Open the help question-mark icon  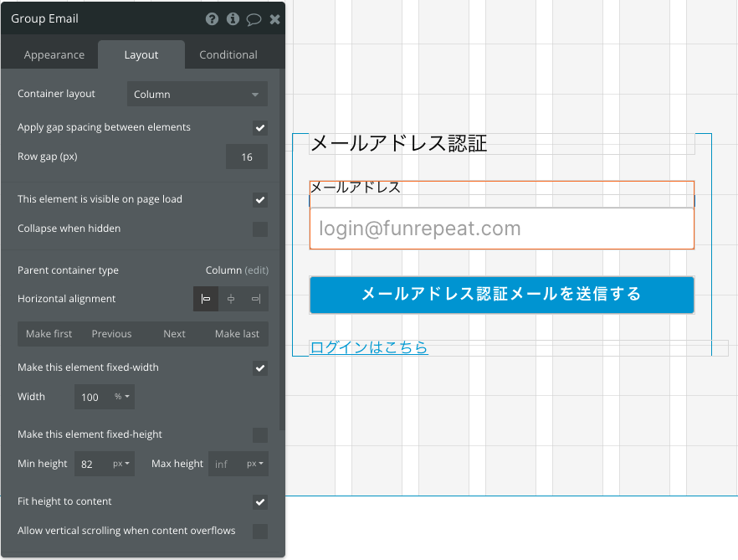pos(212,19)
